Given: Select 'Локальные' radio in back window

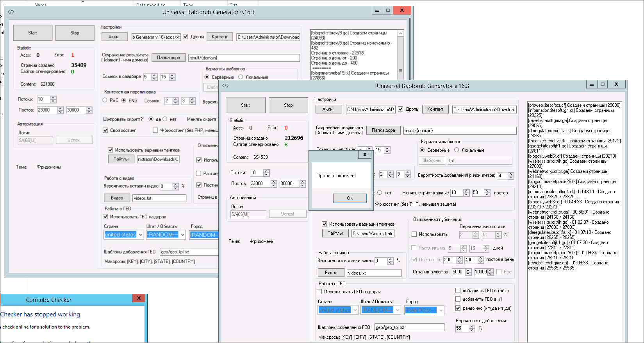Looking at the screenshot, I should click(241, 77).
